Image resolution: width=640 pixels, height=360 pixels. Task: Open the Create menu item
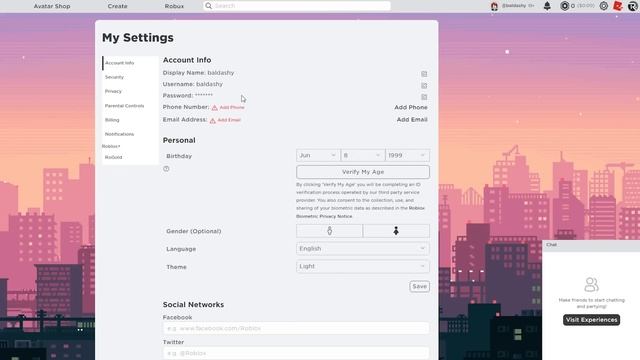click(118, 6)
